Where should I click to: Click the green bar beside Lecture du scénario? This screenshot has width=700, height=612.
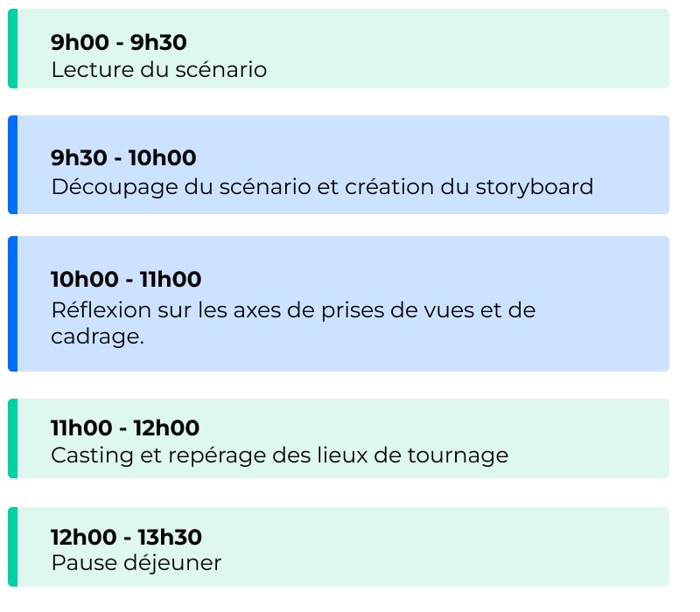click(x=12, y=49)
